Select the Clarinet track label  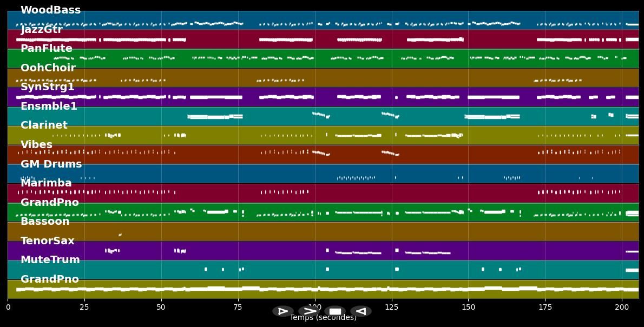point(44,125)
